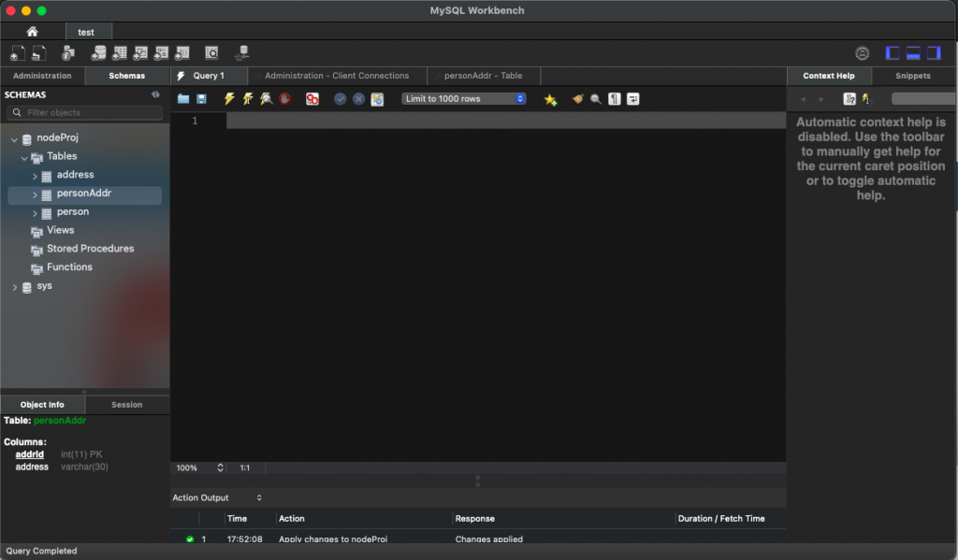Screen dimensions: 958x560
Task: Open the object inspector info icon
Action: [x=67, y=53]
